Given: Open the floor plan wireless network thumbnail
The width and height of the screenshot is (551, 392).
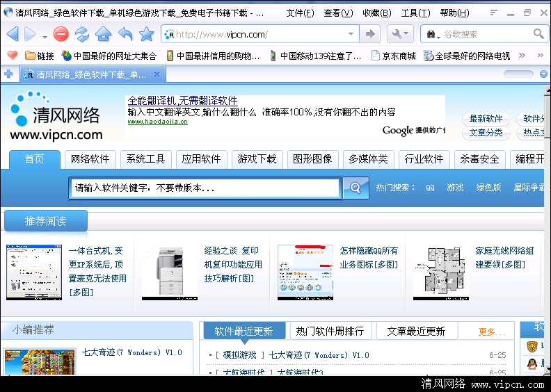Looking at the screenshot, I should coord(441,272).
